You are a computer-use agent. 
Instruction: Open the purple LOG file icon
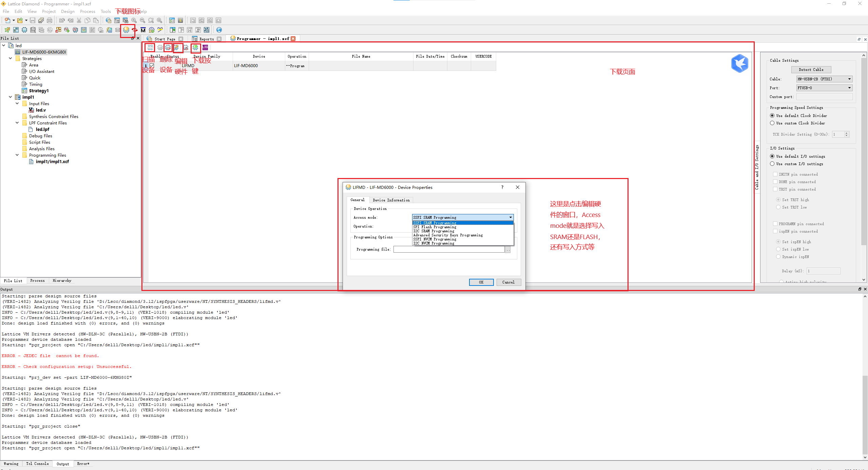205,47
